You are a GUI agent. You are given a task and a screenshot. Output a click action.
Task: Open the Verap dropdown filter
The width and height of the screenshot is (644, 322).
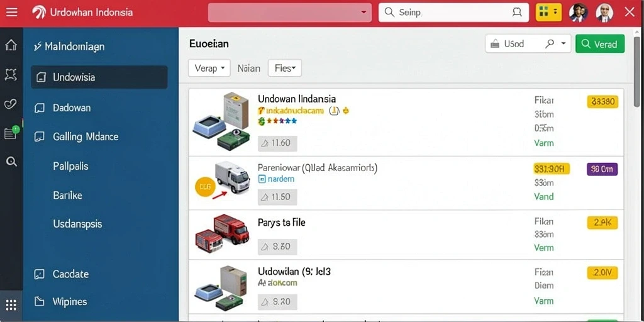(x=209, y=68)
